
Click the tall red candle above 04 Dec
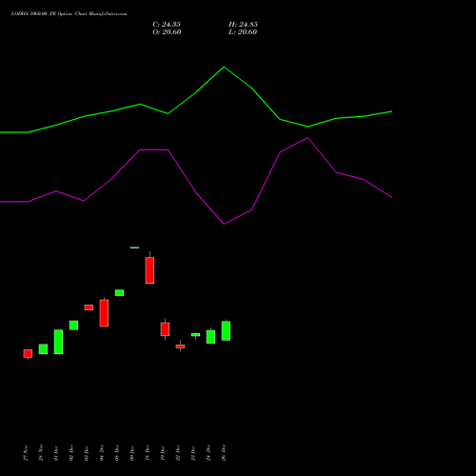pos(104,313)
